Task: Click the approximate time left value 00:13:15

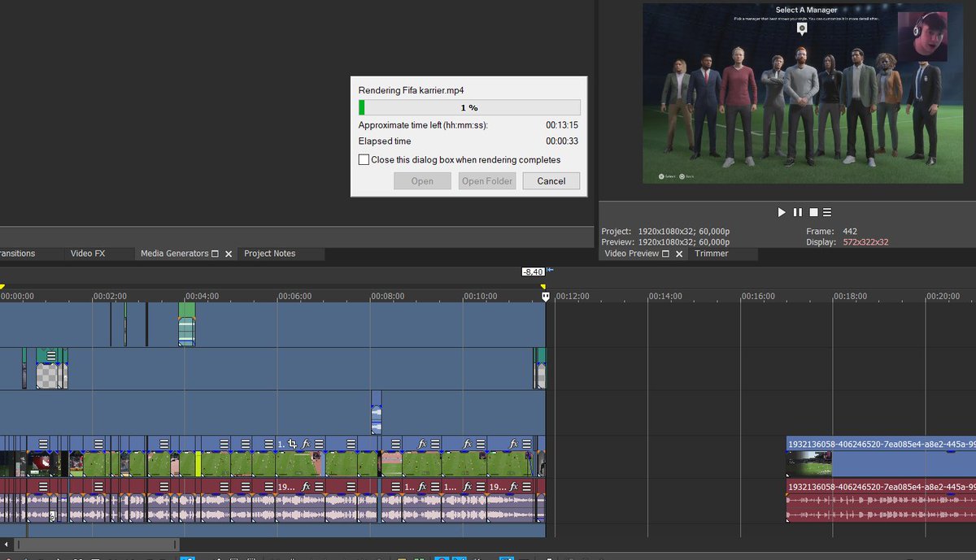Action: (x=562, y=125)
